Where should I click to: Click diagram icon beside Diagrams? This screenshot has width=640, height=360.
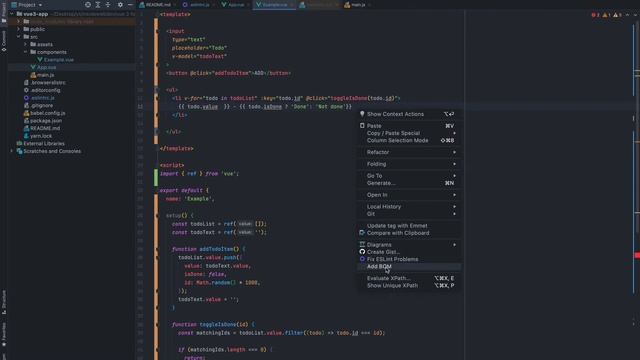pyautogui.click(x=362, y=244)
